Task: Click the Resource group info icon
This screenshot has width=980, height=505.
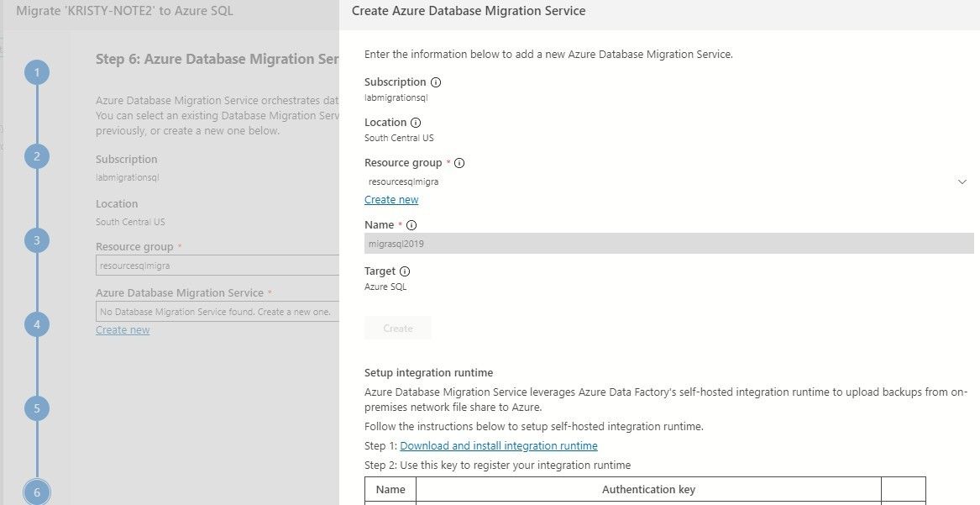Action: pos(459,163)
